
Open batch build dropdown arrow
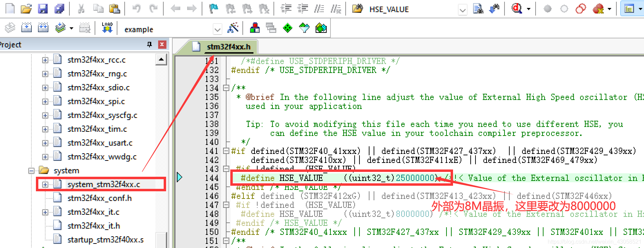71,28
